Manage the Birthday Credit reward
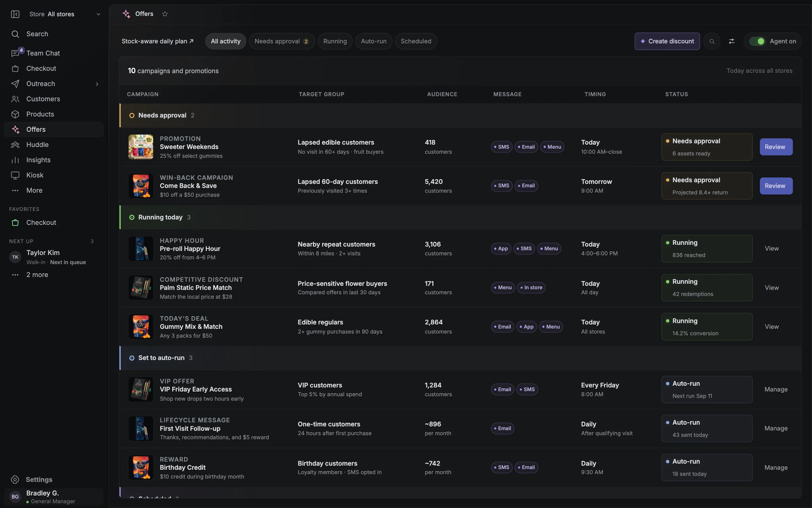 [776, 468]
